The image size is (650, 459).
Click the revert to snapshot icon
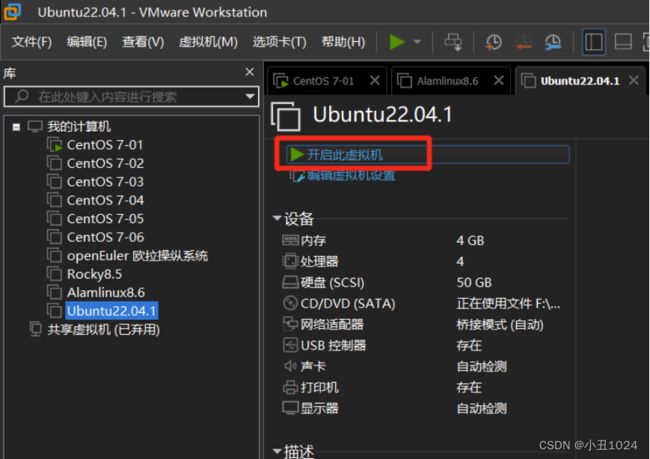point(524,42)
